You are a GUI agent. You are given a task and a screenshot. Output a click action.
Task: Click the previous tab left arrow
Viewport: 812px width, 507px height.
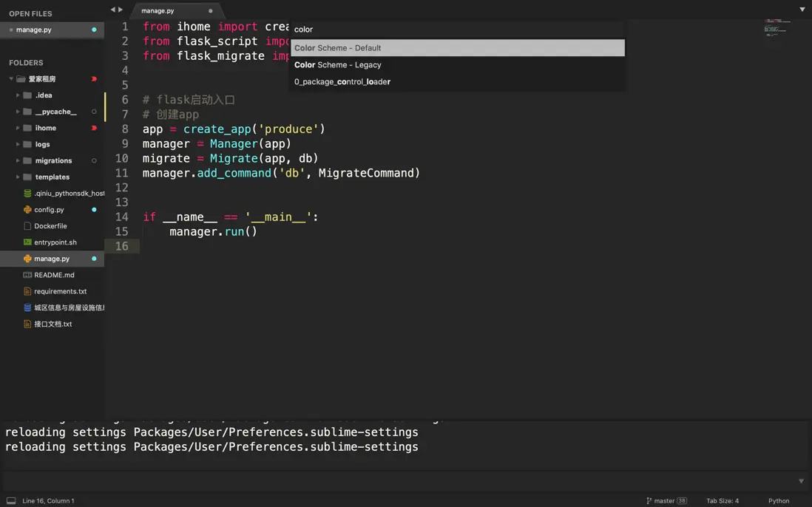point(112,10)
